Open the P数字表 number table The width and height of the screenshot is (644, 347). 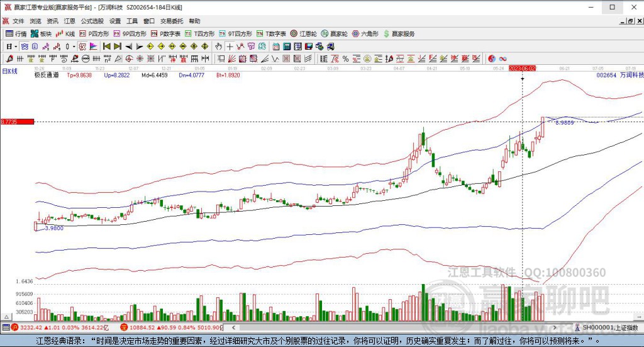point(165,34)
